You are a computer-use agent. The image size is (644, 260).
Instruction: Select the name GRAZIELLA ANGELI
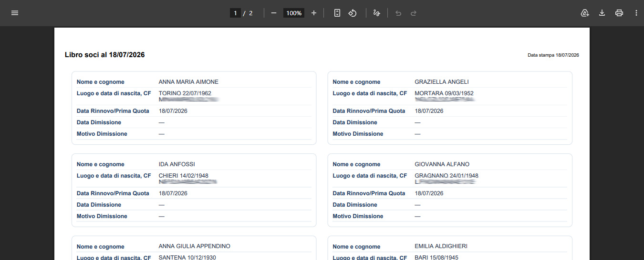coord(442,82)
